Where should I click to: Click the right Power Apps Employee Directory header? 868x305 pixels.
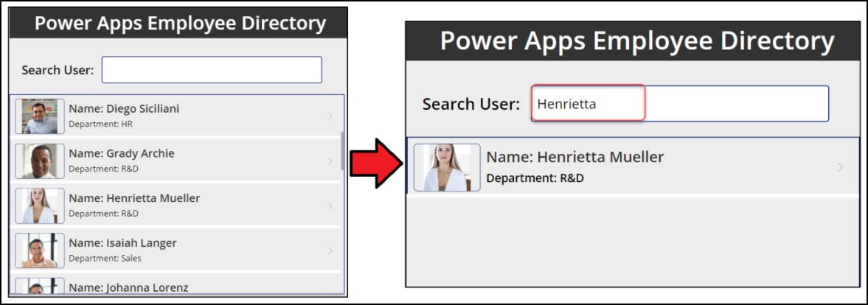[x=633, y=41]
